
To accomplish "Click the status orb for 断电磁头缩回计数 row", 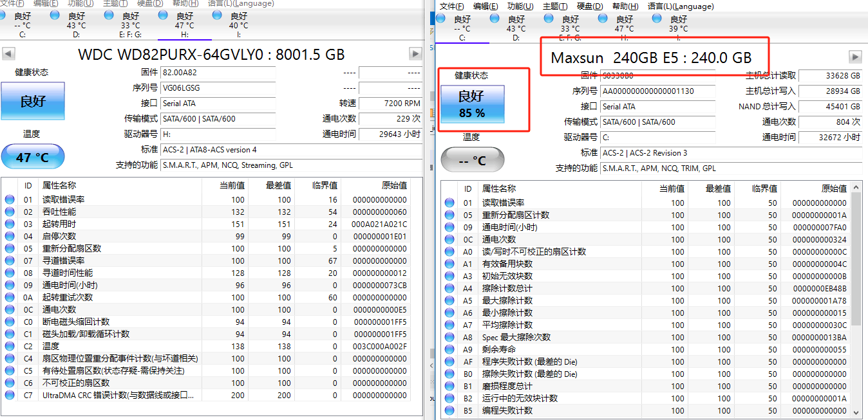I will click(10, 322).
